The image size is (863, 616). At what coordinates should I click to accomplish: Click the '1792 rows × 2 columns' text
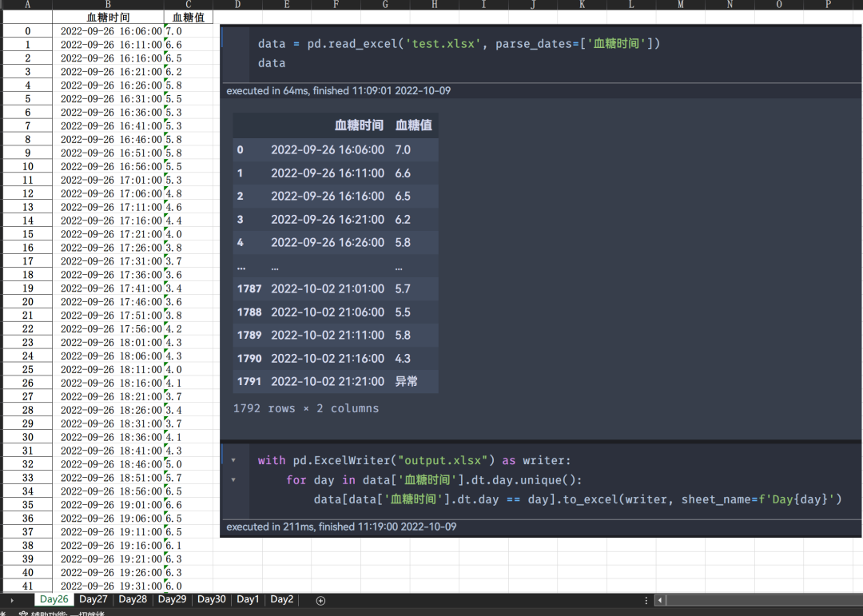point(306,408)
